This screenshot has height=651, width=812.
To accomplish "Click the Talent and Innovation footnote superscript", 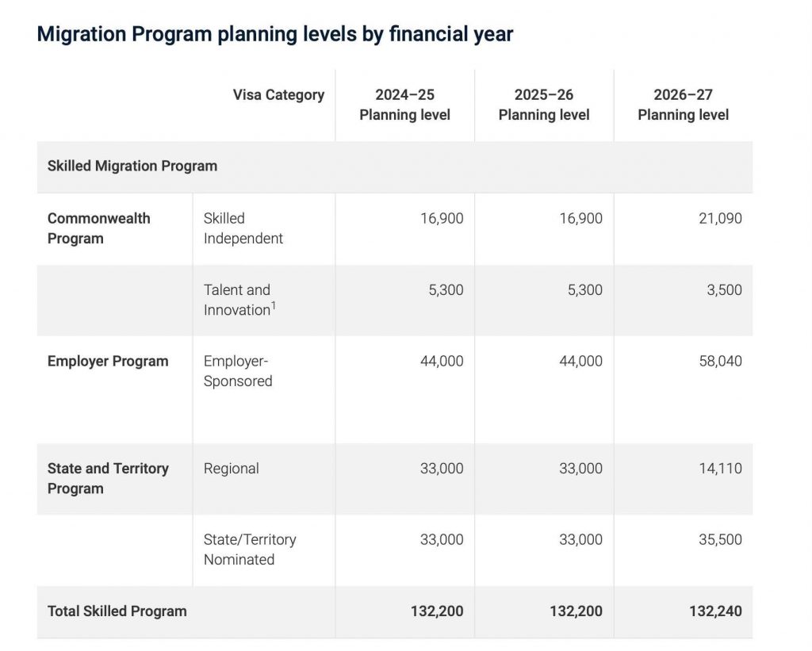I will [x=274, y=305].
